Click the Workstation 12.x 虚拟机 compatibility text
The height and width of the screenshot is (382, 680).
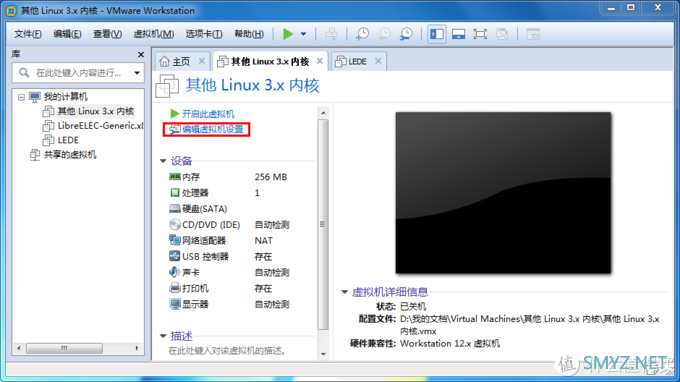tap(450, 344)
